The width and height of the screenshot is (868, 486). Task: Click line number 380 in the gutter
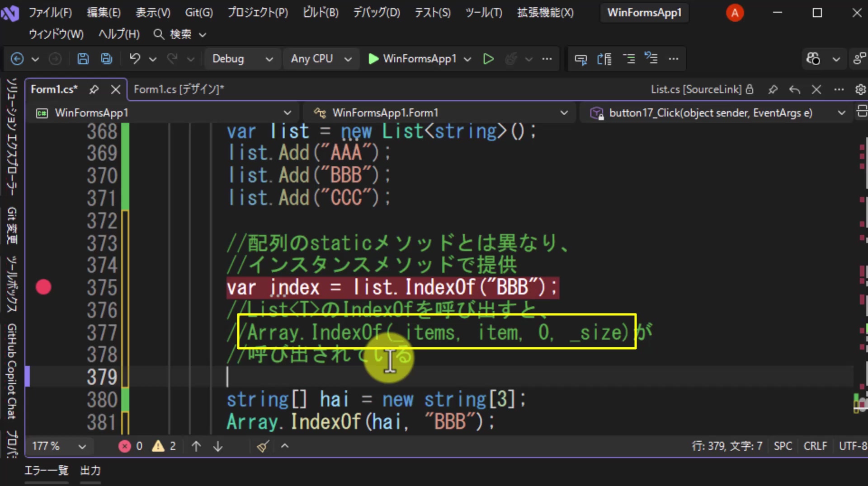tap(102, 400)
